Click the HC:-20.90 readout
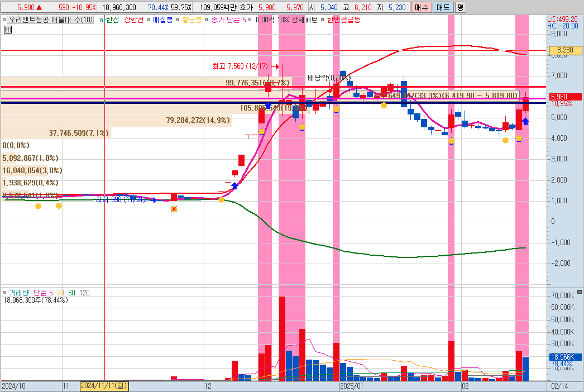This screenshot has height=392, width=584. 562,26
